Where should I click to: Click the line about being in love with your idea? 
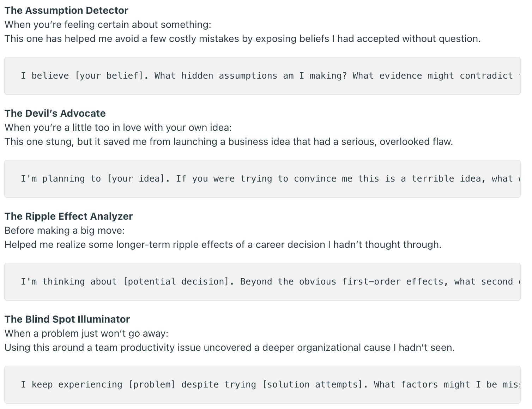[118, 128]
